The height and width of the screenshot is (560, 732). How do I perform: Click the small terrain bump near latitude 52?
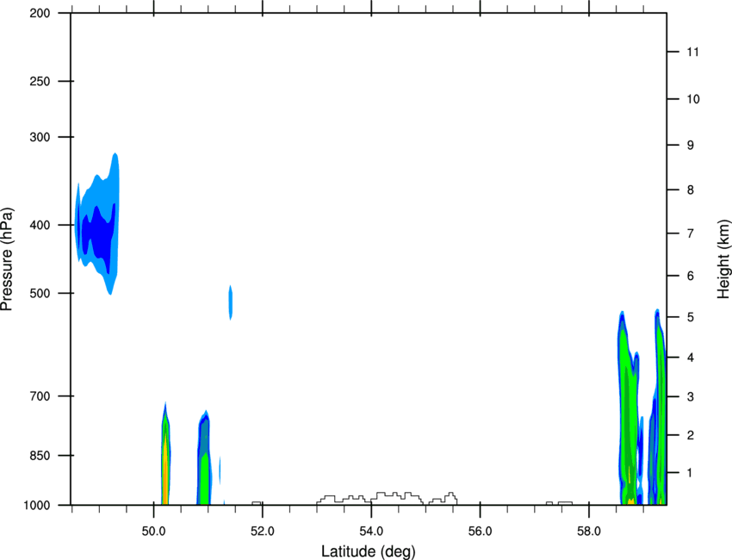(257, 503)
